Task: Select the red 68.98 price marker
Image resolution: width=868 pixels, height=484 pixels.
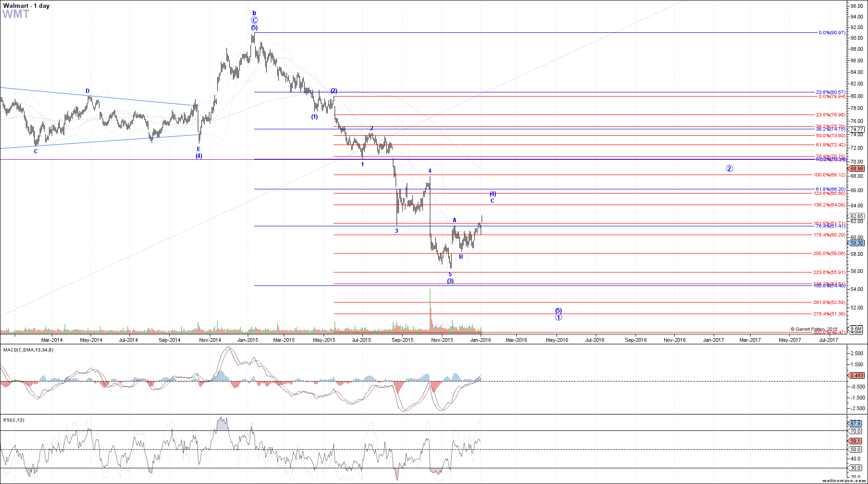Action: pyautogui.click(x=857, y=169)
